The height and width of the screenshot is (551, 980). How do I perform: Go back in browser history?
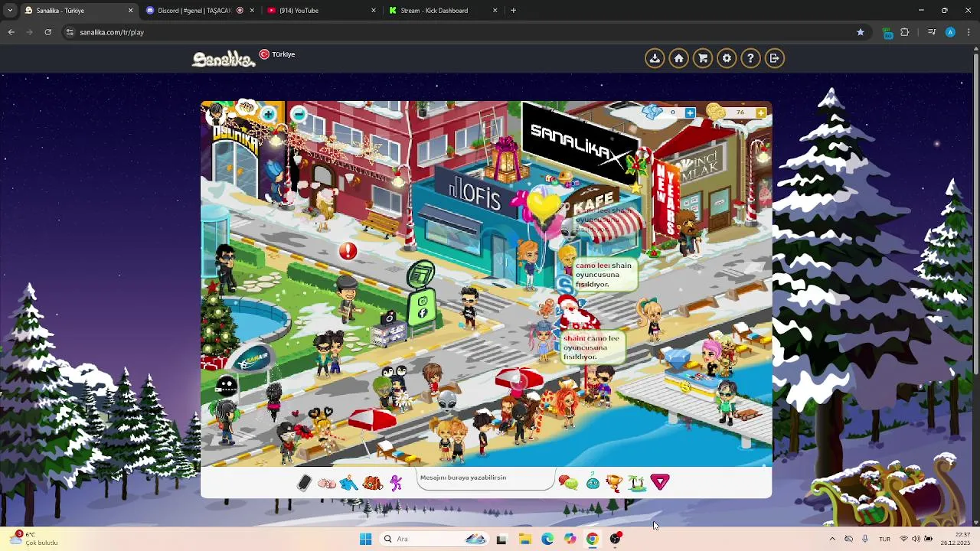[11, 32]
